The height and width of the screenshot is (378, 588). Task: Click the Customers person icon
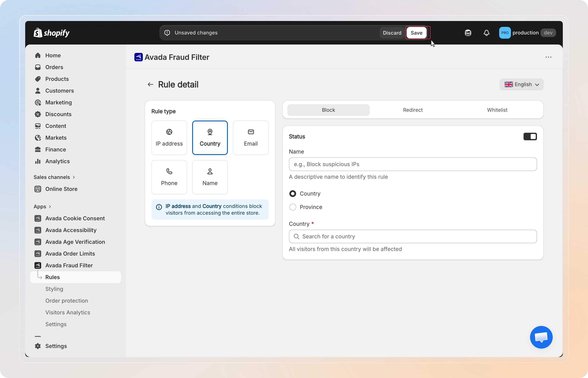pos(38,91)
